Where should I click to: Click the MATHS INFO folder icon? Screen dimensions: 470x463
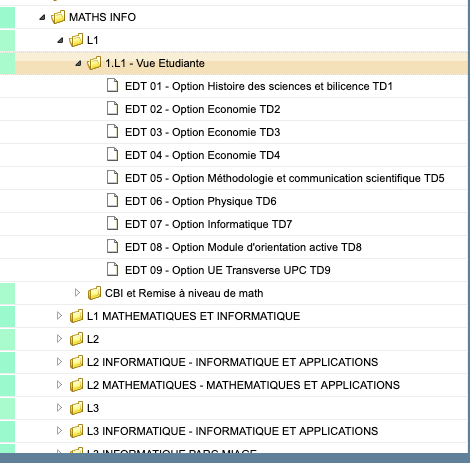tap(58, 17)
